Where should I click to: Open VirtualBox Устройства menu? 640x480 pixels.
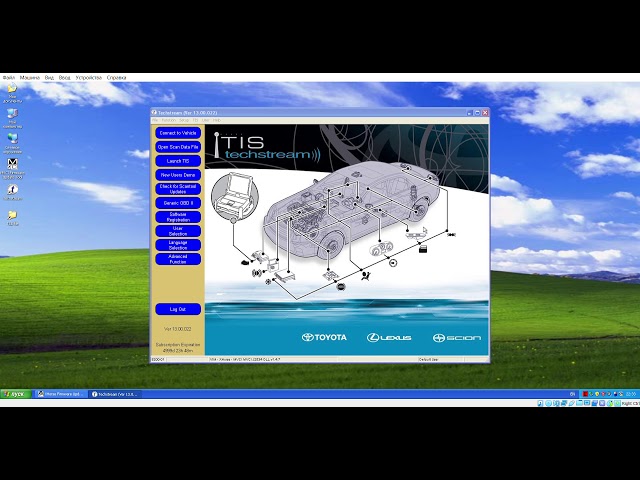point(89,78)
